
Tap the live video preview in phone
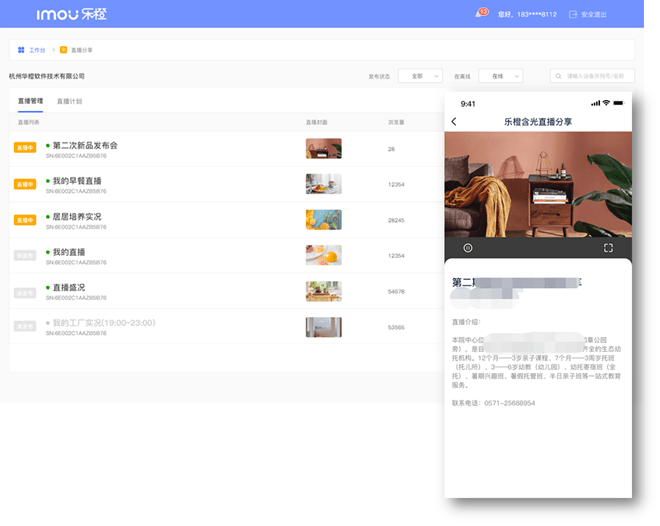coord(538,184)
